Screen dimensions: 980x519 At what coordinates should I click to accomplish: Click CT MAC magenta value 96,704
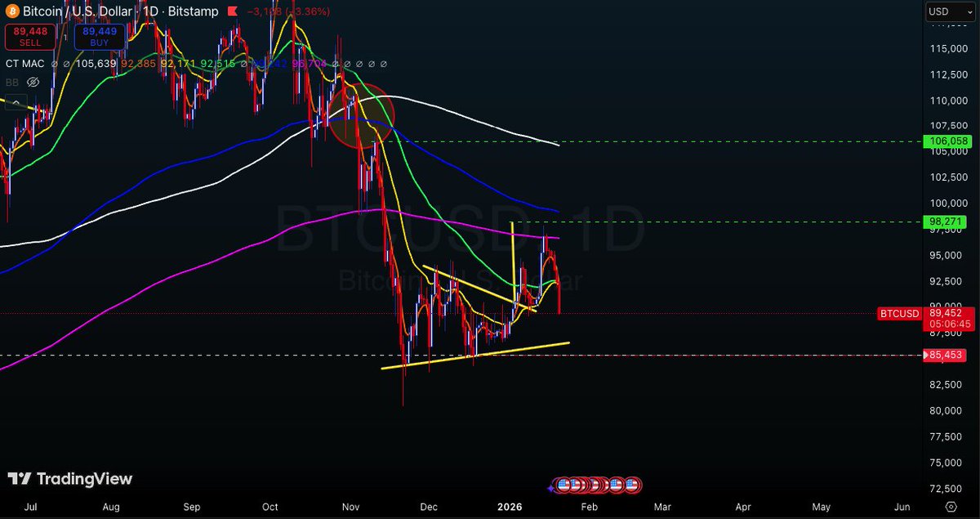pyautogui.click(x=308, y=63)
